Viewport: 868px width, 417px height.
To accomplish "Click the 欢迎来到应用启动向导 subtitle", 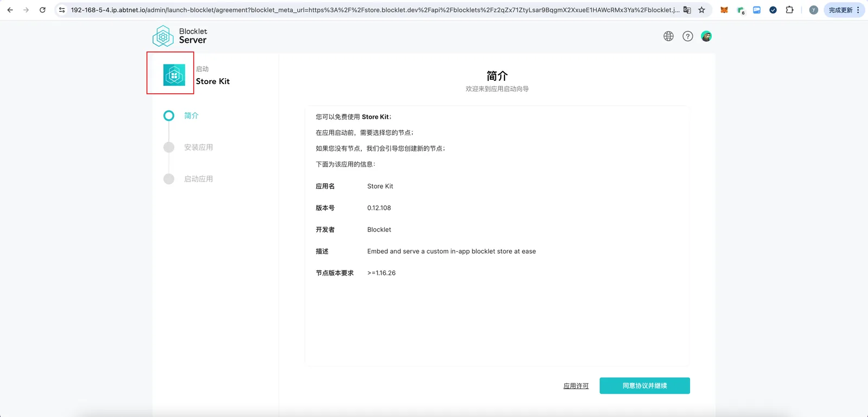I will tap(497, 89).
